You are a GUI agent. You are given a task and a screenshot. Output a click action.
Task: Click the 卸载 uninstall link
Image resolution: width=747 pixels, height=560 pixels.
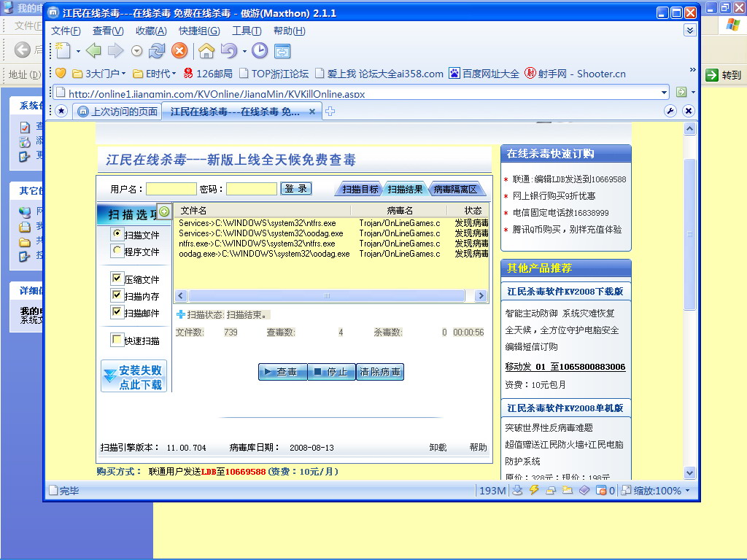coord(438,447)
